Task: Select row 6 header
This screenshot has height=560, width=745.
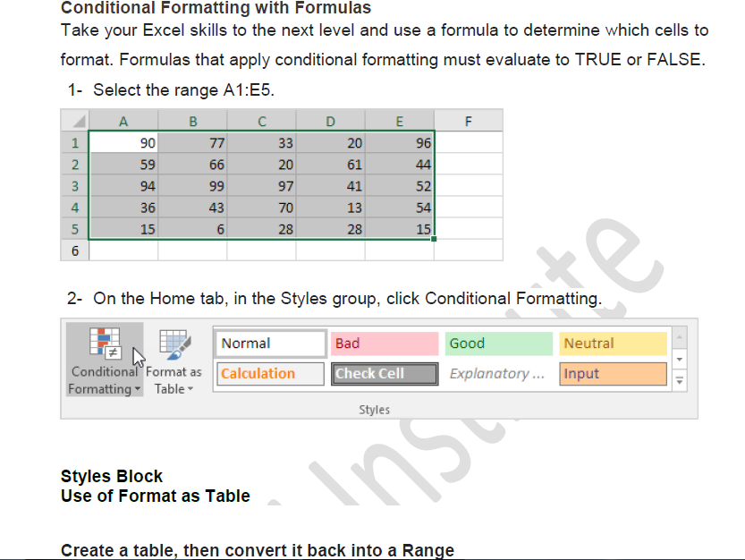Action: (75, 251)
